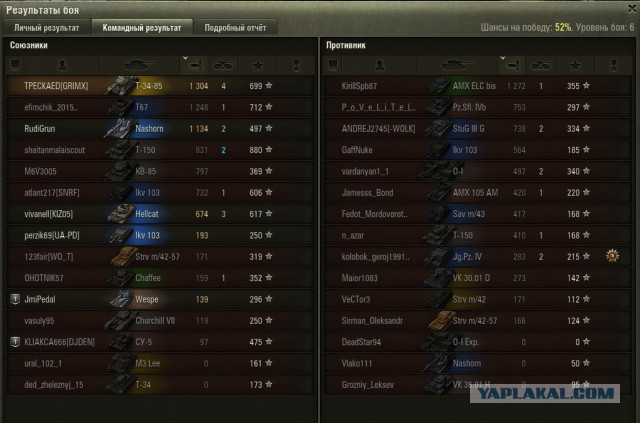
Task: Sort allies by kills icon
Action: (223, 65)
